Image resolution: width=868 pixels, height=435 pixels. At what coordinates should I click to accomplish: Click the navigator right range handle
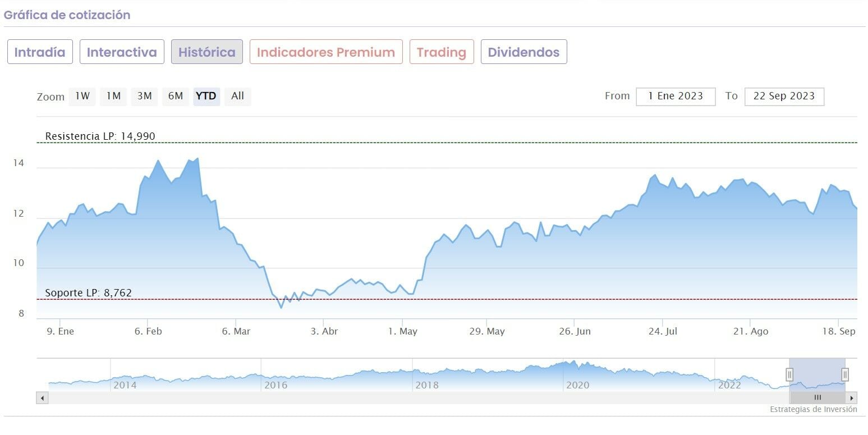[x=845, y=374]
